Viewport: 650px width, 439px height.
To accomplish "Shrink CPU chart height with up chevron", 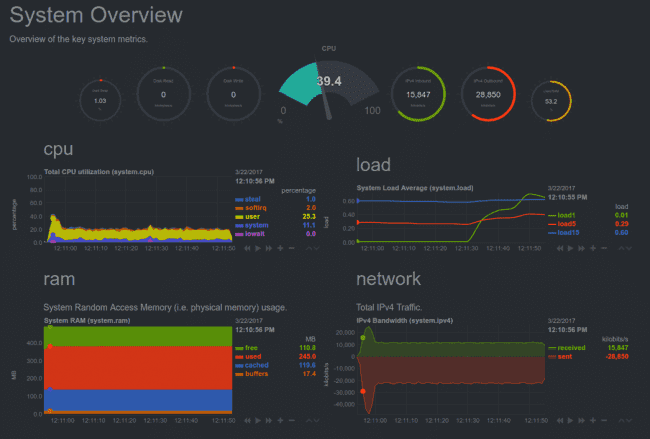I will pyautogui.click(x=309, y=248).
